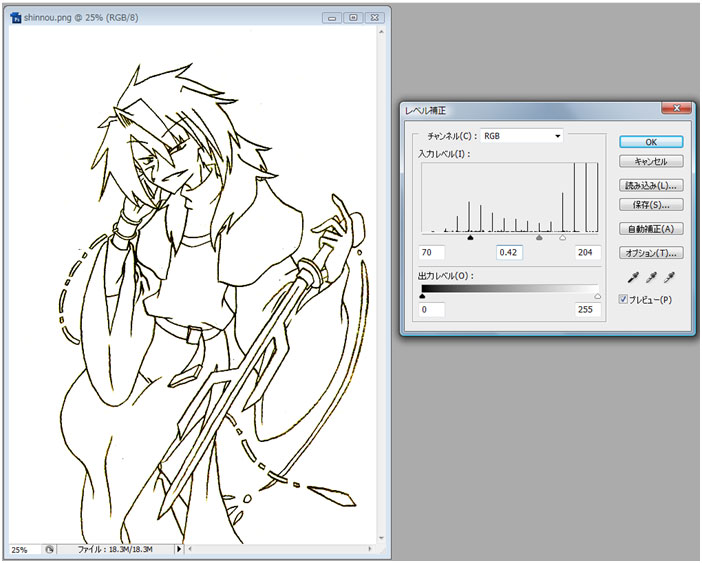This screenshot has width=702, height=563.
Task: Confirm levels with OK button
Action: pos(651,142)
